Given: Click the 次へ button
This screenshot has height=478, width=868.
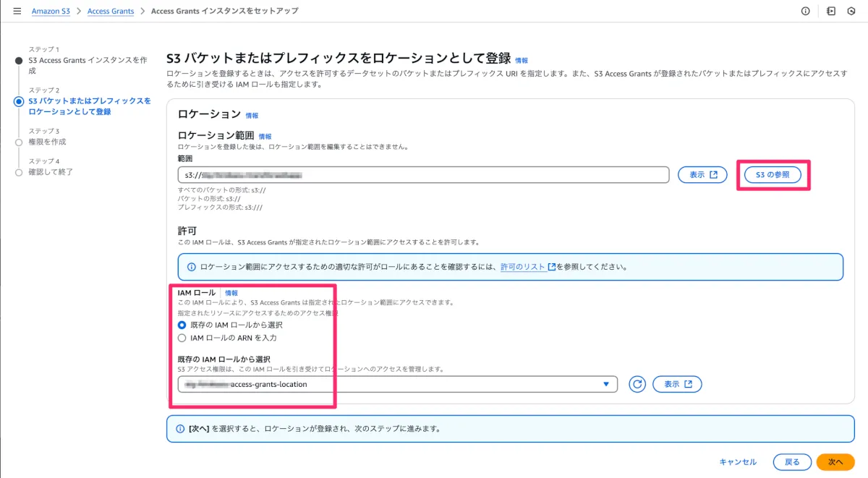Looking at the screenshot, I should pos(835,461).
